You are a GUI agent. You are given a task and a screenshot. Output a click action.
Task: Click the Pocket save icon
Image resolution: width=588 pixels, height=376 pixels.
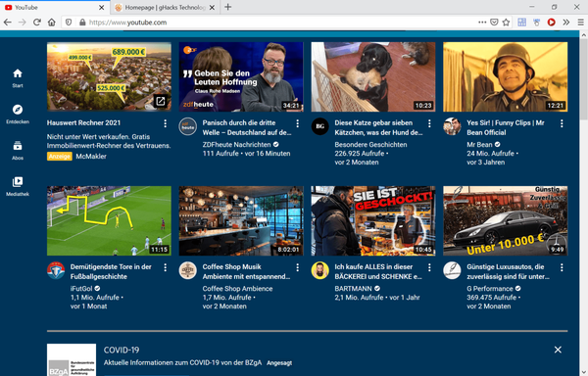pyautogui.click(x=494, y=23)
